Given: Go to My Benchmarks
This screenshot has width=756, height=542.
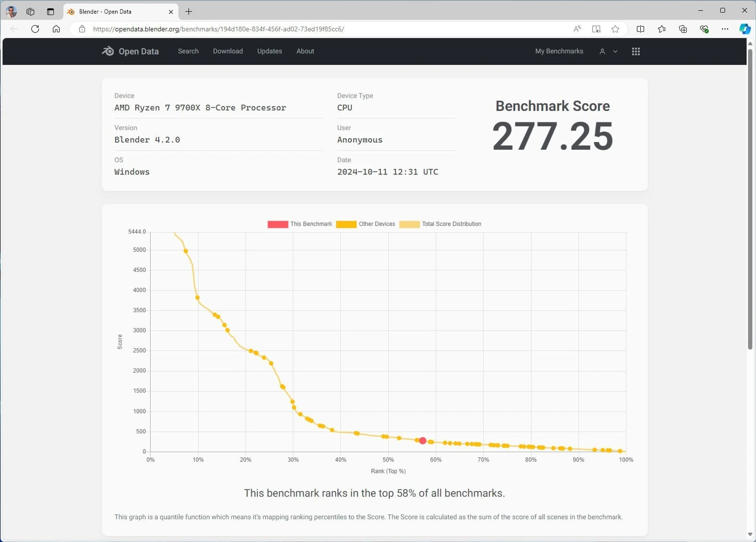Looking at the screenshot, I should [x=559, y=51].
